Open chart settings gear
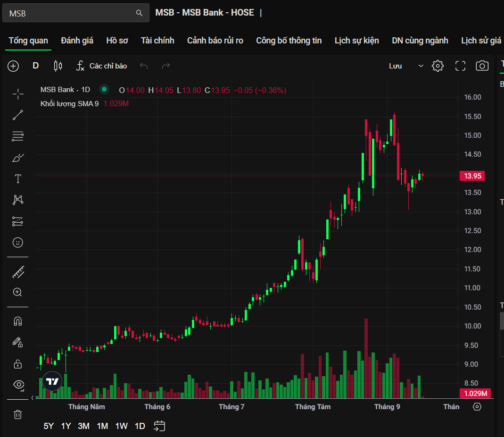Image resolution: width=504 pixels, height=437 pixels. [438, 66]
